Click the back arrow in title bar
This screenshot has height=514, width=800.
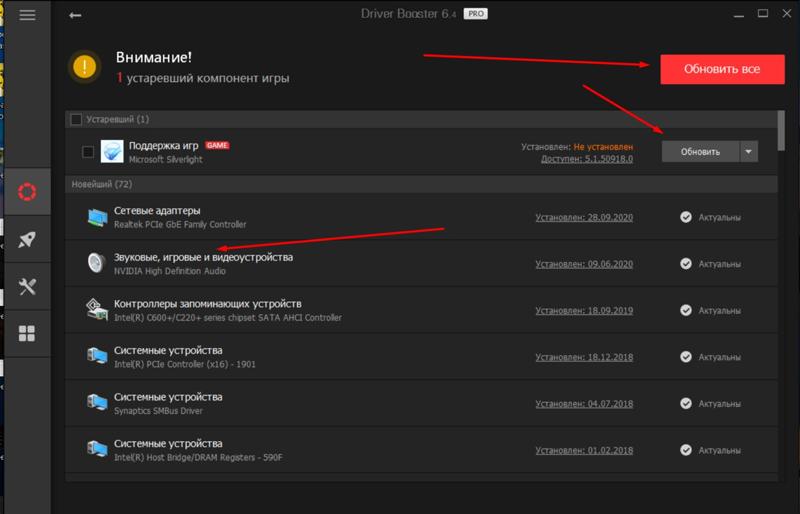click(76, 16)
